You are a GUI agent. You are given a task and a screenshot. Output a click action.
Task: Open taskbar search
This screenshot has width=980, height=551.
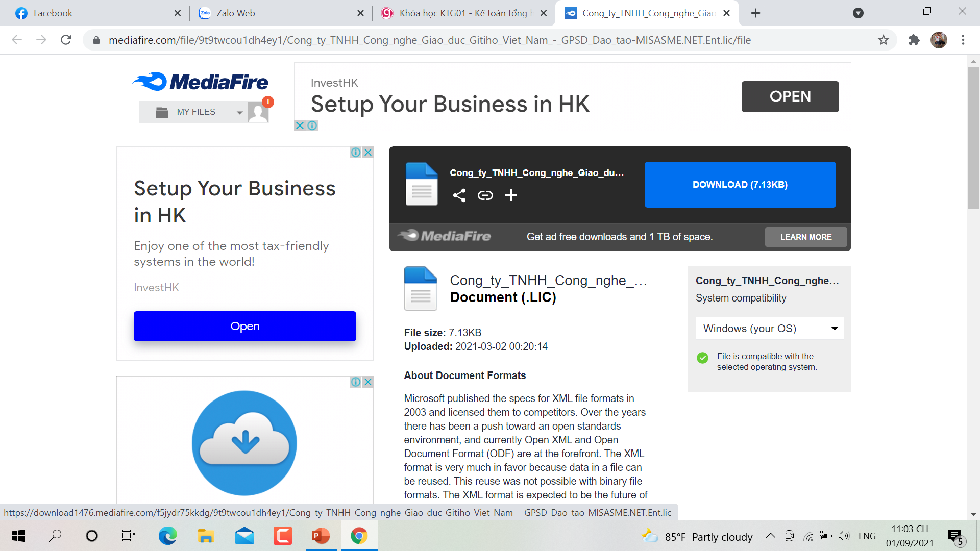click(55, 536)
